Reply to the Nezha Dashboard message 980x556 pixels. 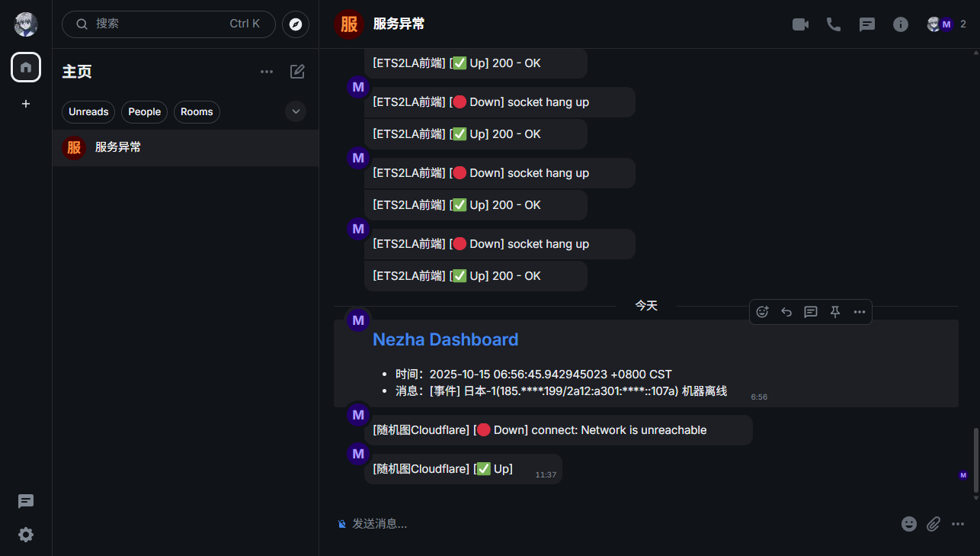click(786, 311)
